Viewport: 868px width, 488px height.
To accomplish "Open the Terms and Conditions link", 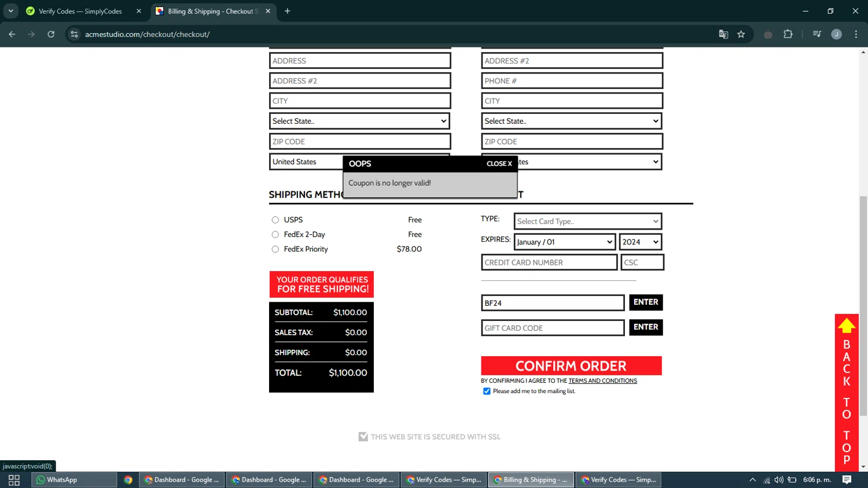I will [602, 381].
